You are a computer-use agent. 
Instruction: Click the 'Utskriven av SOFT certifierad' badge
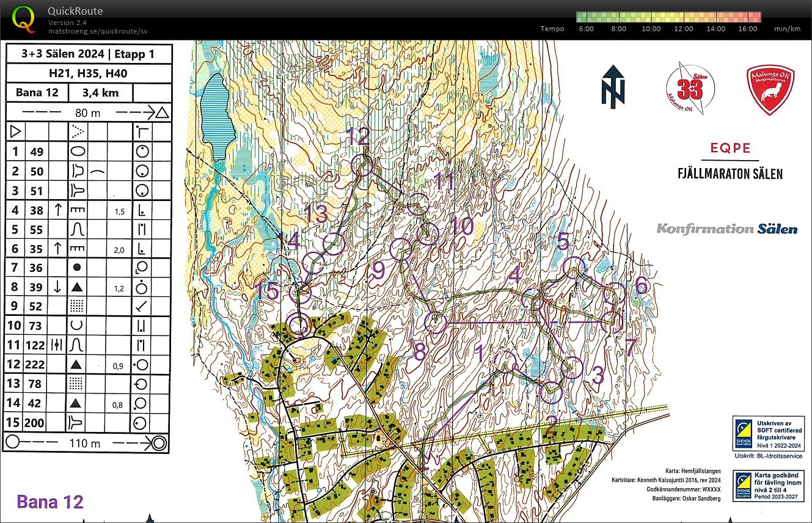pyautogui.click(x=769, y=434)
